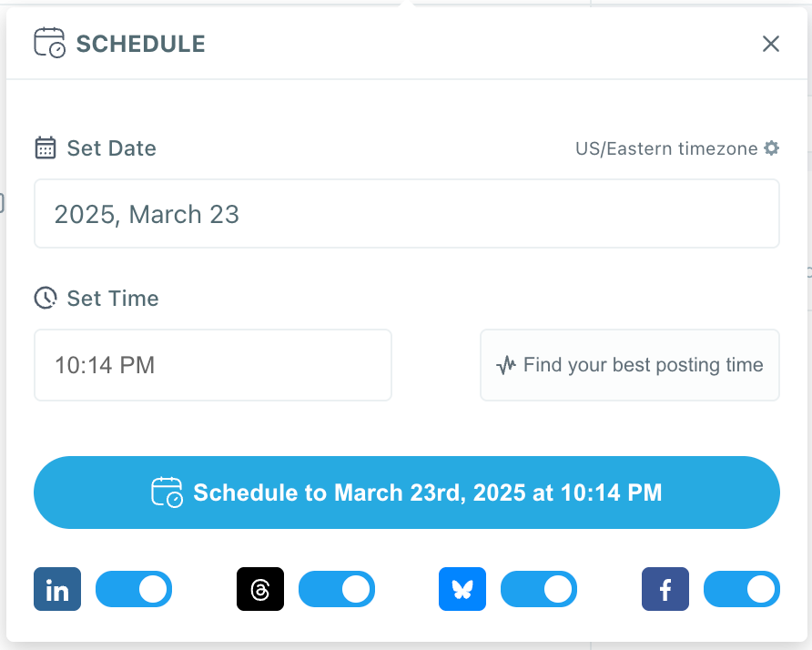Image resolution: width=812 pixels, height=650 pixels.
Task: Open the date field showing 2025, March 23
Action: click(406, 213)
